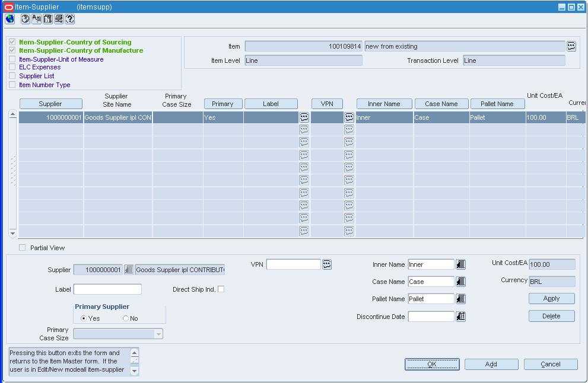Click the Case Name column header button
The image size is (588, 383).
click(x=441, y=104)
